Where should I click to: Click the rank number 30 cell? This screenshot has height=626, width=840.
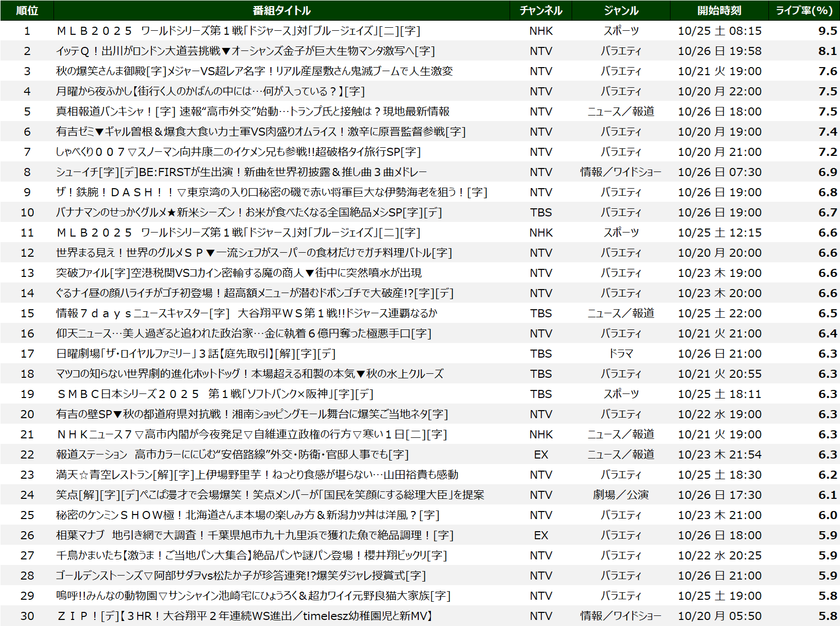pyautogui.click(x=27, y=616)
